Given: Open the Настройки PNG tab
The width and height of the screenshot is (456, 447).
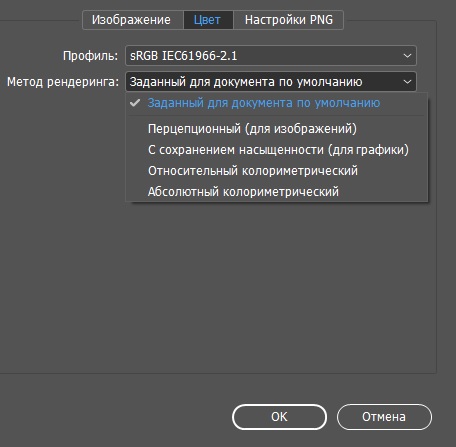Looking at the screenshot, I should 289,20.
